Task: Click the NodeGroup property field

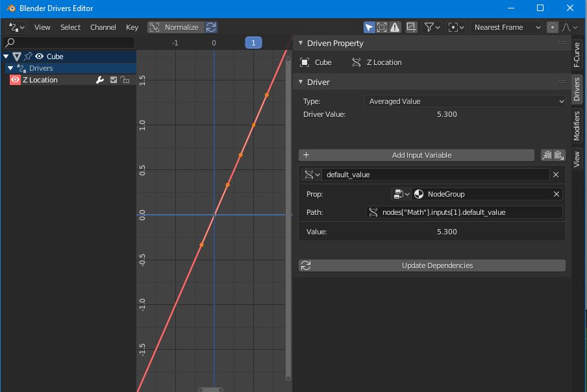Action: [x=482, y=194]
